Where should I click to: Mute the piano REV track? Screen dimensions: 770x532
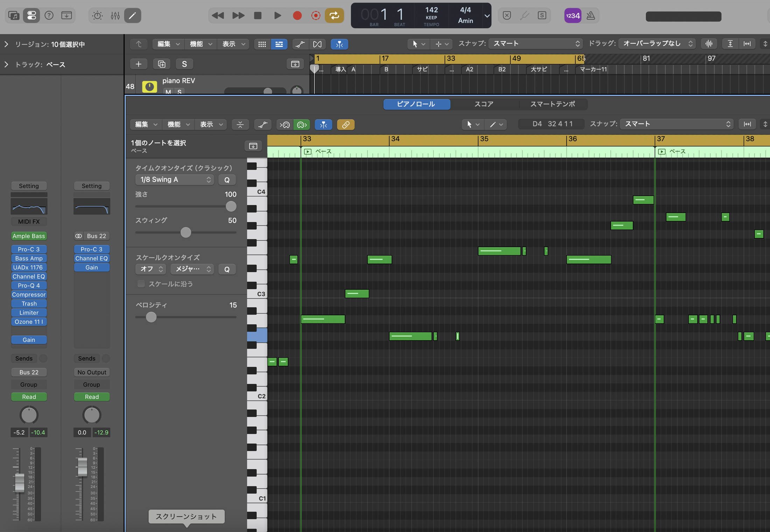(168, 92)
